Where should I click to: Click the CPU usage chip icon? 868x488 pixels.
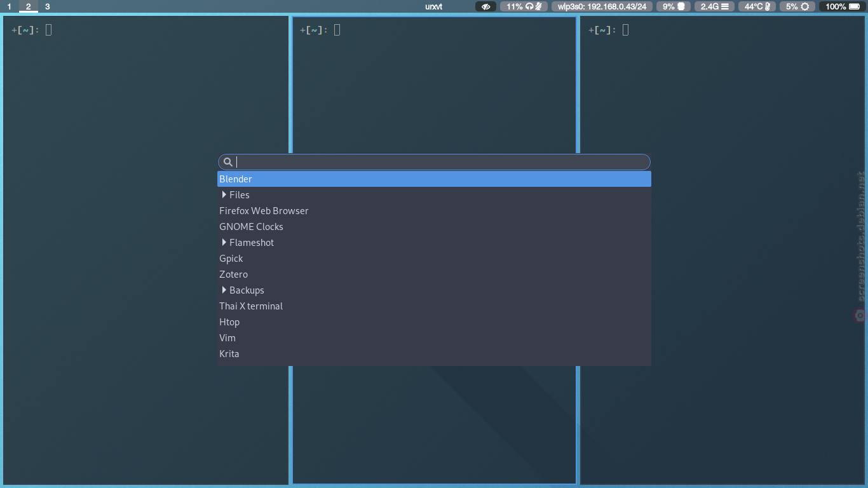(681, 6)
